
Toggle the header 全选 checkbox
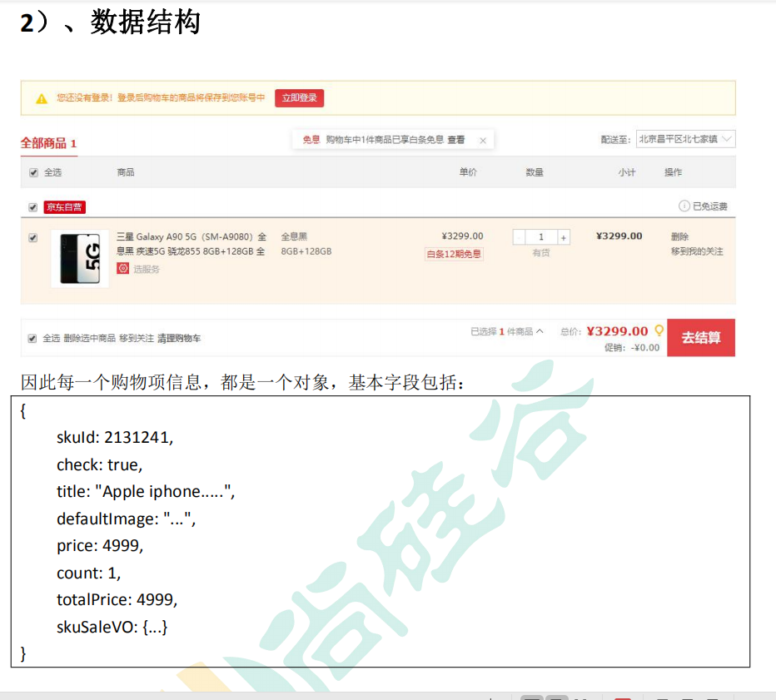tap(33, 172)
